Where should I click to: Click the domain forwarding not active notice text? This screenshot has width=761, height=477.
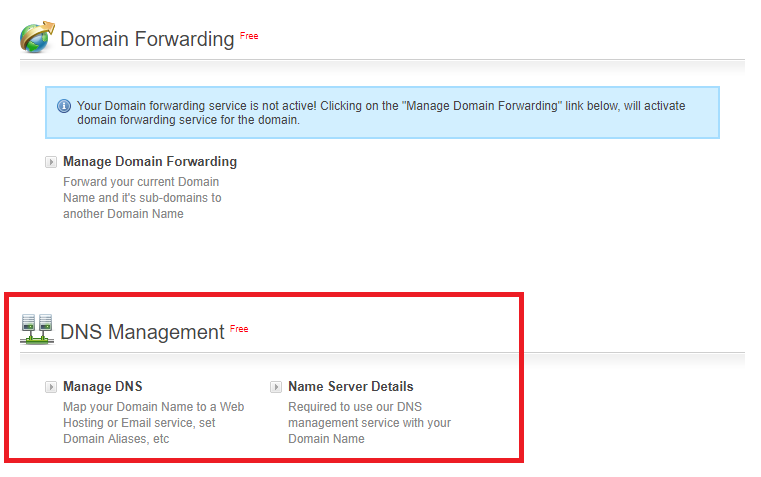pyautogui.click(x=381, y=113)
